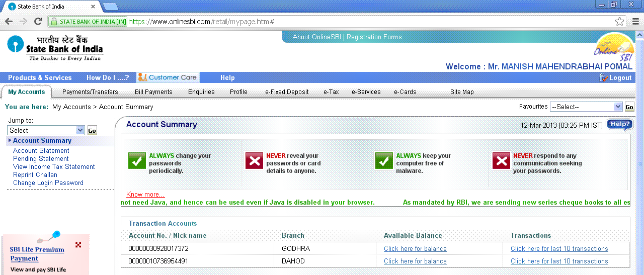Bookmark page using the star icon
This screenshot has height=275, width=644.
coord(620,22)
